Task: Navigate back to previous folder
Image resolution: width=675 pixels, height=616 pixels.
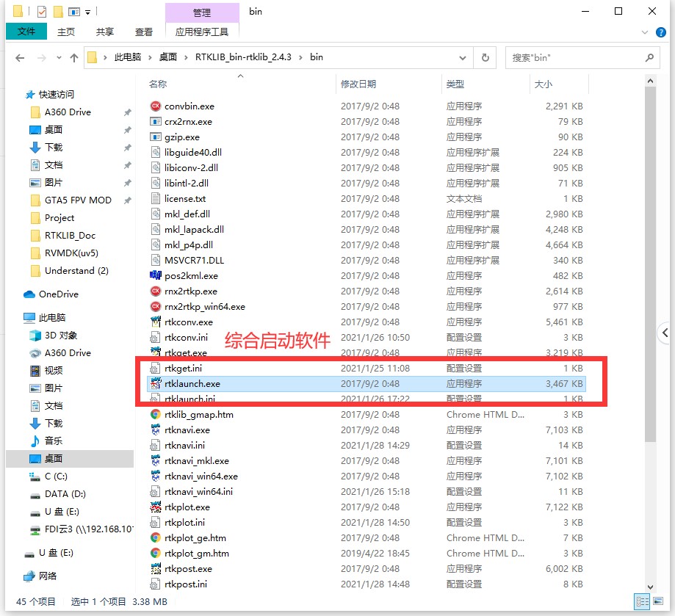Action: 20,58
